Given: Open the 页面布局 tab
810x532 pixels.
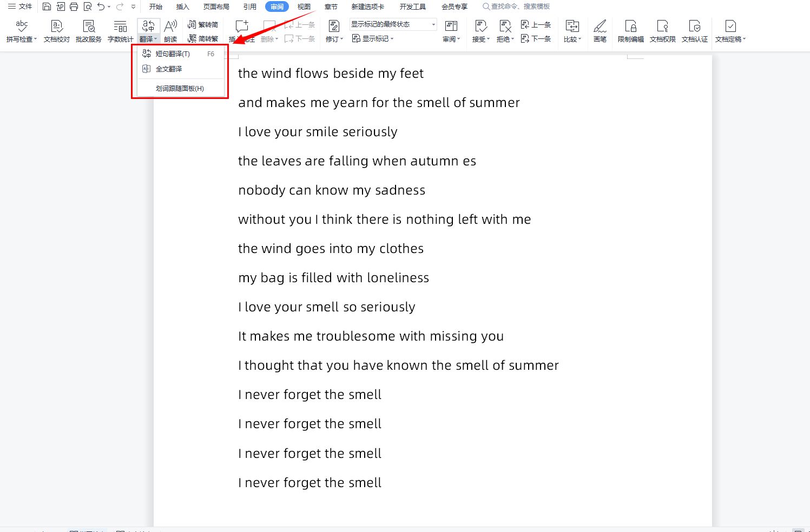Looking at the screenshot, I should click(216, 6).
